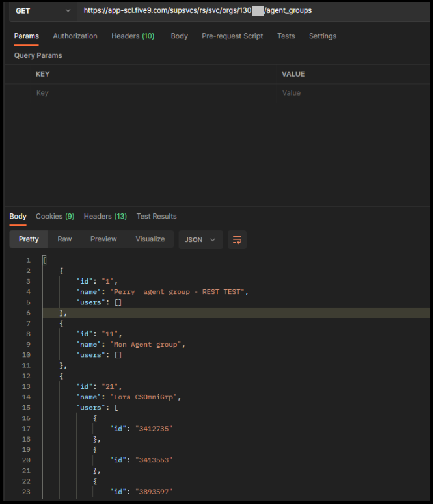Image resolution: width=434 pixels, height=504 pixels.
Task: Click the Query Params heading
Action: 38,55
